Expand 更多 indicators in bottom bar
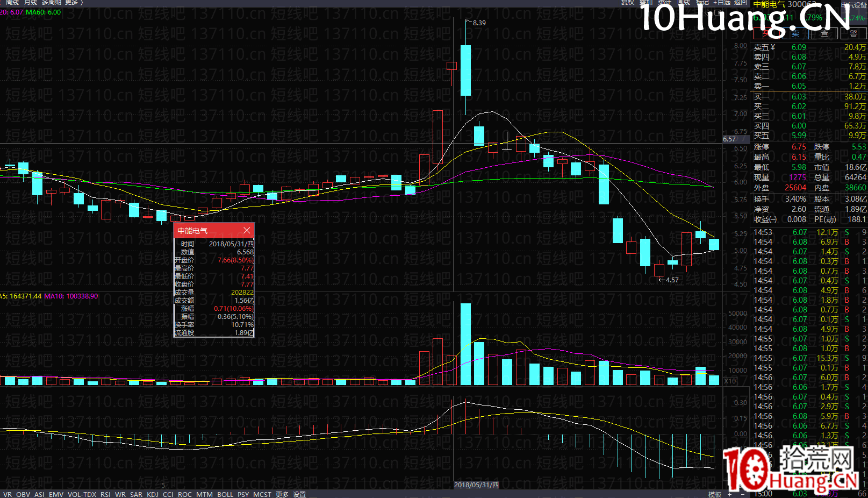868x498 pixels. [282, 494]
